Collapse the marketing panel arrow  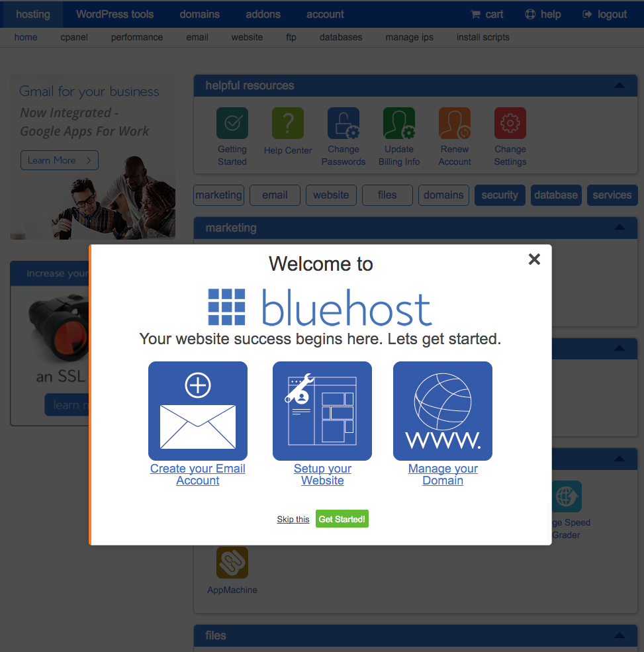click(x=620, y=228)
